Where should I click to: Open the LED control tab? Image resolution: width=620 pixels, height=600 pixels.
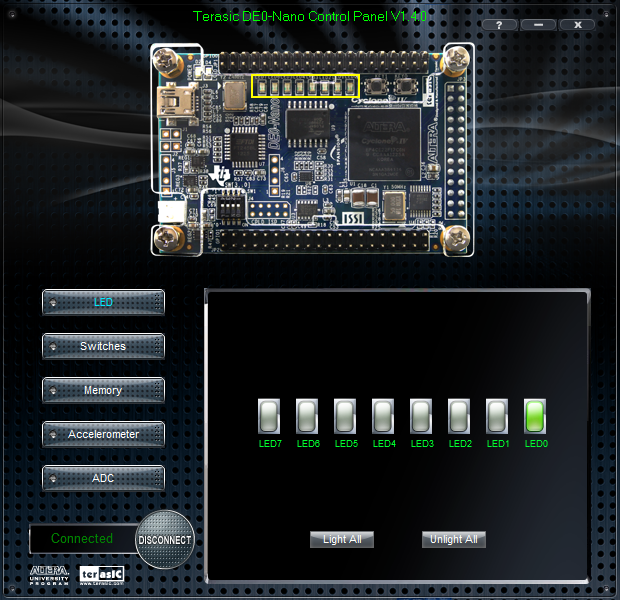click(x=103, y=302)
